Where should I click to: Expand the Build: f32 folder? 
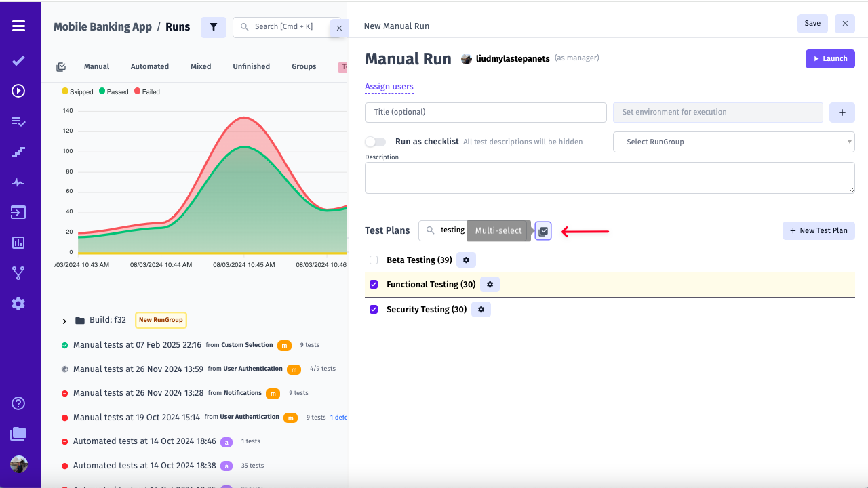pos(64,321)
